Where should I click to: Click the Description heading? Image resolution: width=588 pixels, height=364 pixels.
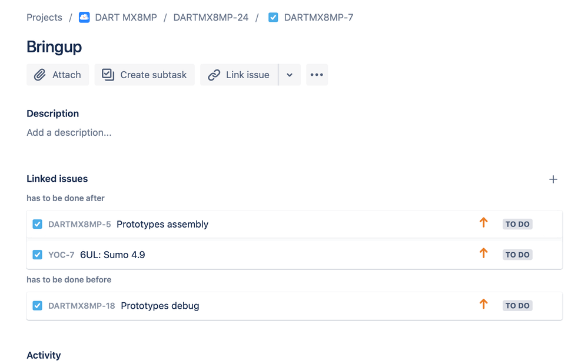click(53, 113)
